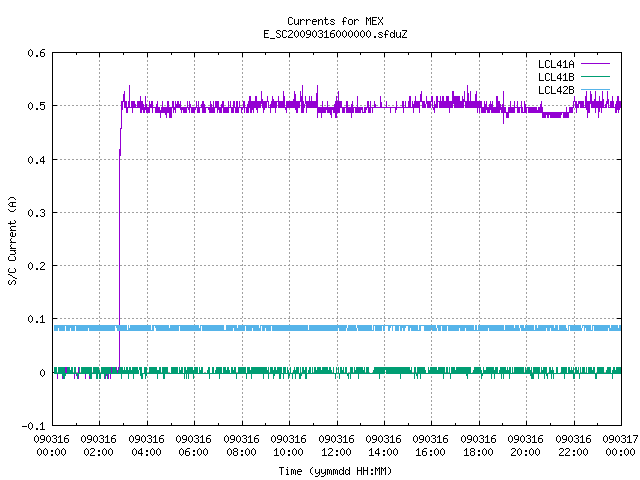Click the x-axis tick label 090316 04:00
The image size is (640, 480).
coord(146,446)
